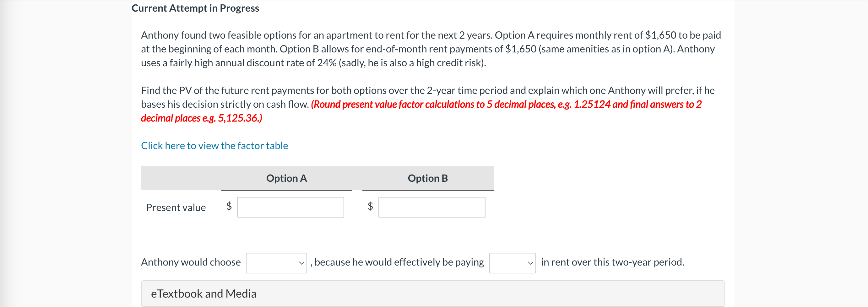Image resolution: width=868 pixels, height=307 pixels.
Task: Choose an option in the first blank dropdown
Action: click(276, 262)
